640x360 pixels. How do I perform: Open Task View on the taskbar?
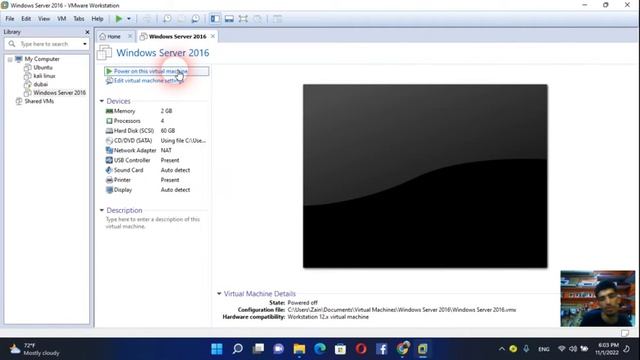coord(258,349)
